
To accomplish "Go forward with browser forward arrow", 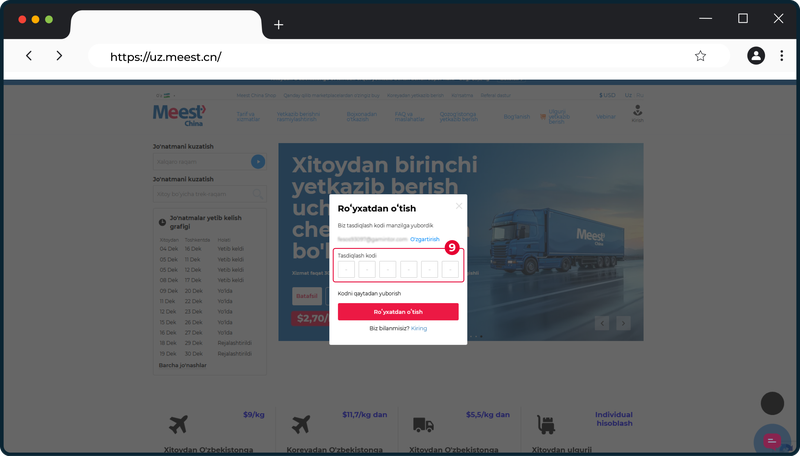I will (59, 56).
